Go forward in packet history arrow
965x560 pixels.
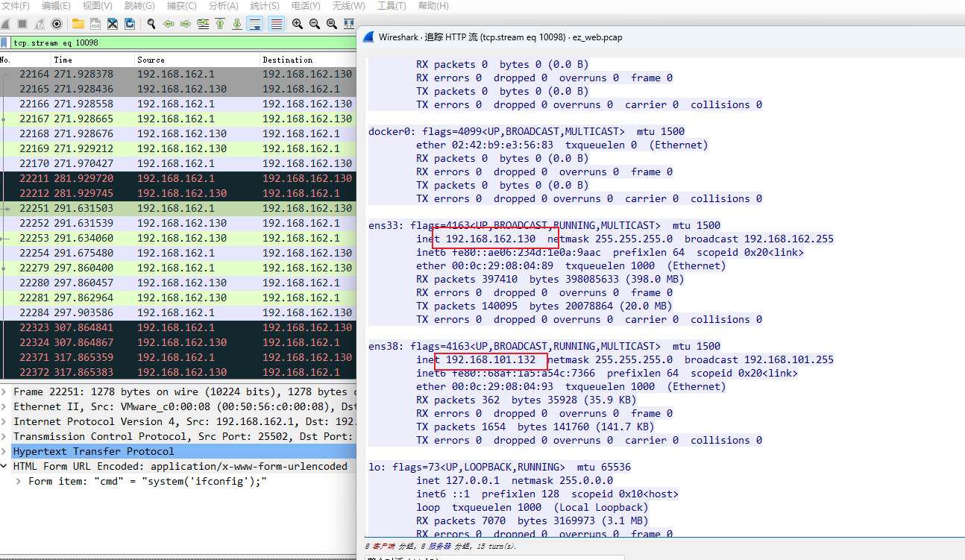pos(186,24)
